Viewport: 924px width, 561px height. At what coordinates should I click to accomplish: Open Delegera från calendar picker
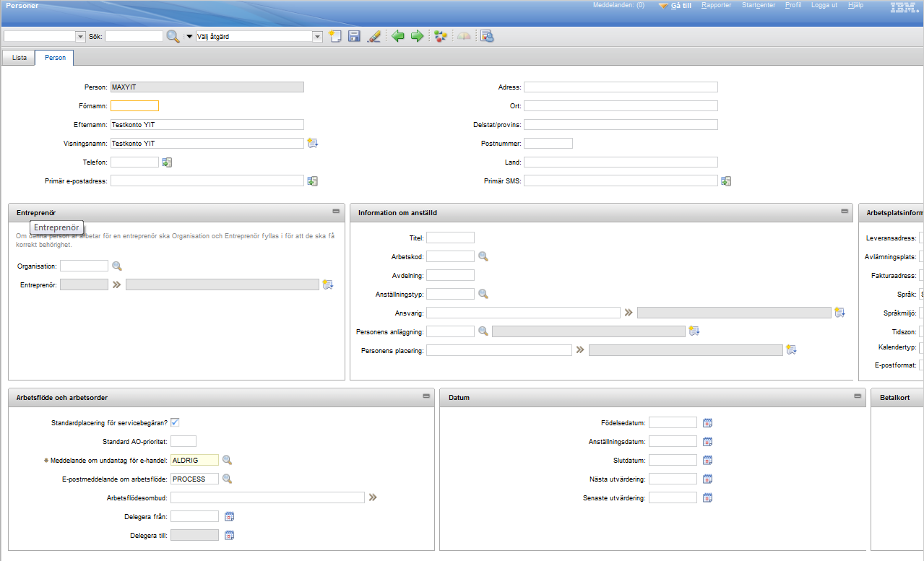pos(230,517)
